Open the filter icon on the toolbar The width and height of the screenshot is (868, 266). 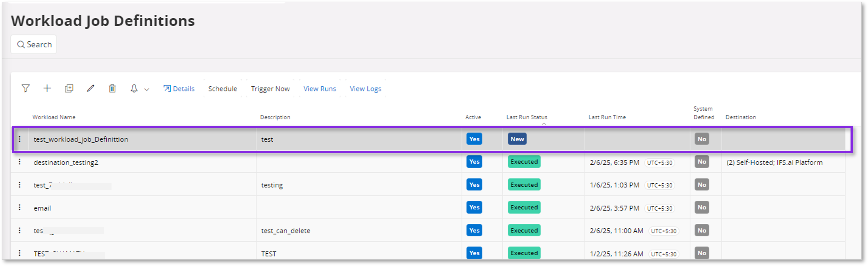[25, 88]
